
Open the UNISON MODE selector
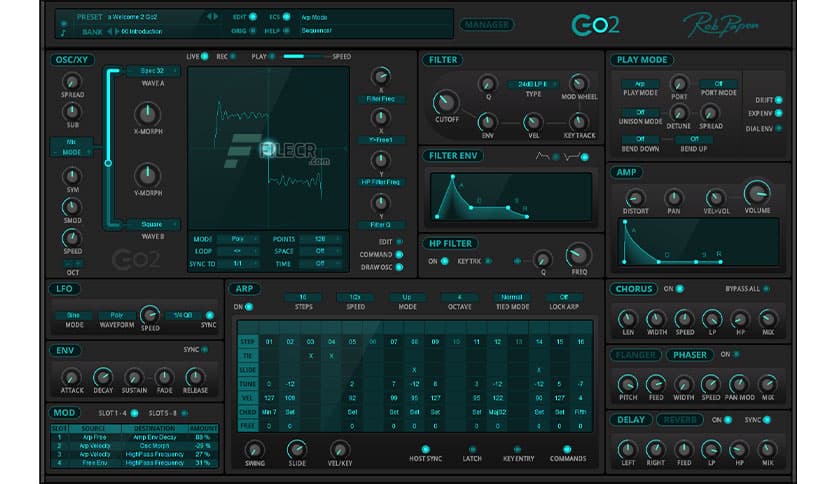coord(640,112)
